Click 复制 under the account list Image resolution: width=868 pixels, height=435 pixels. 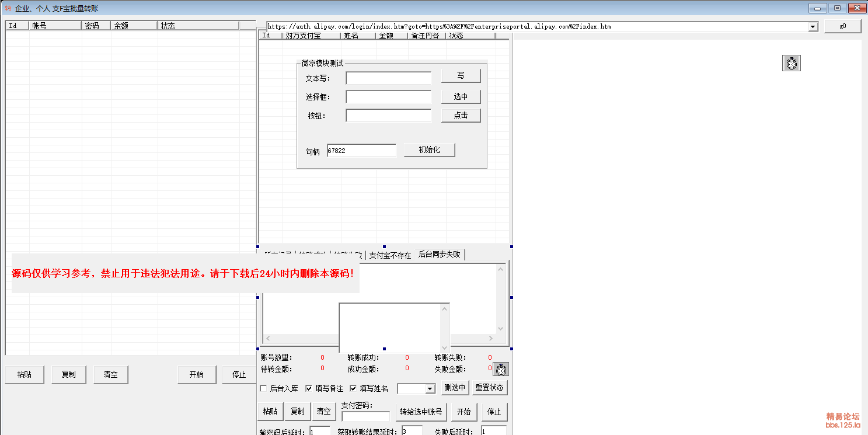tap(68, 375)
